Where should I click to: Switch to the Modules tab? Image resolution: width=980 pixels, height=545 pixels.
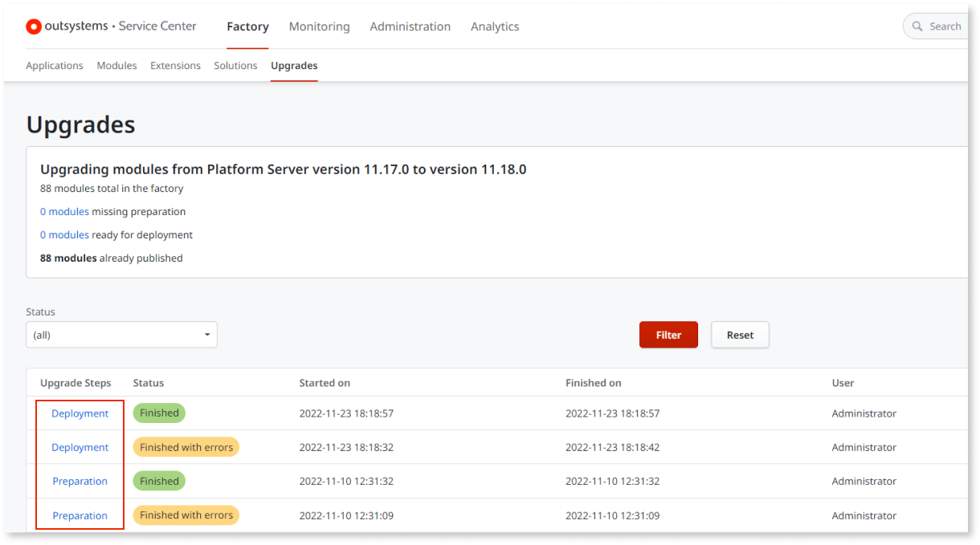pyautogui.click(x=116, y=65)
